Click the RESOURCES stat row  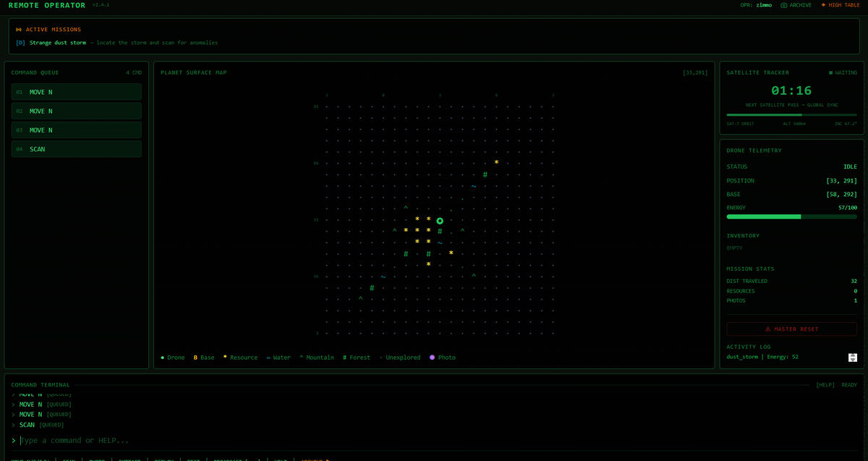click(792, 291)
